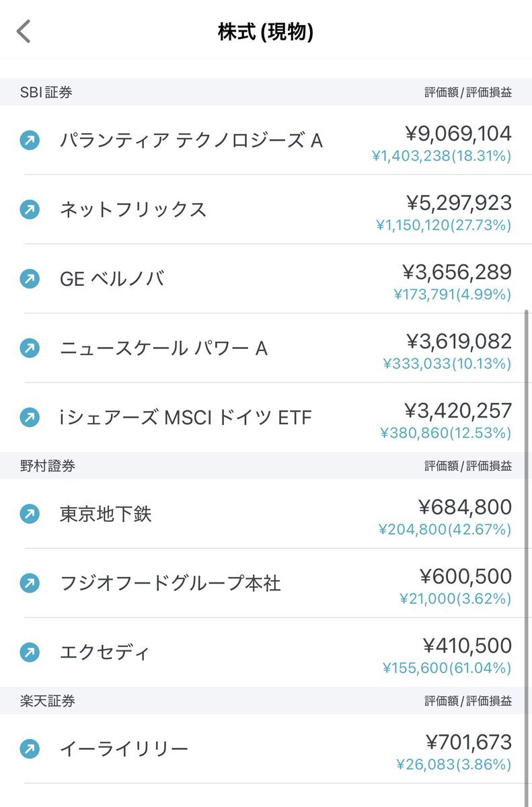Select the 楽天証券 section header
The height and width of the screenshot is (807, 532).
coord(266,701)
